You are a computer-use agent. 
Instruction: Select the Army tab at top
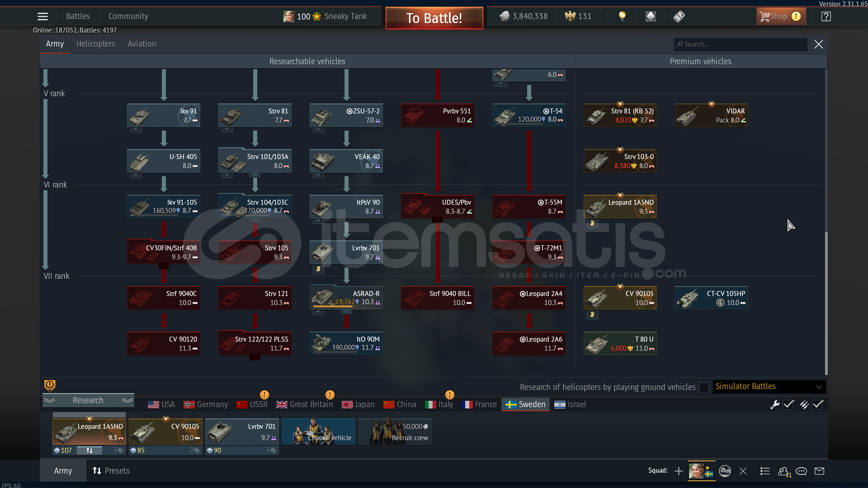pyautogui.click(x=55, y=44)
